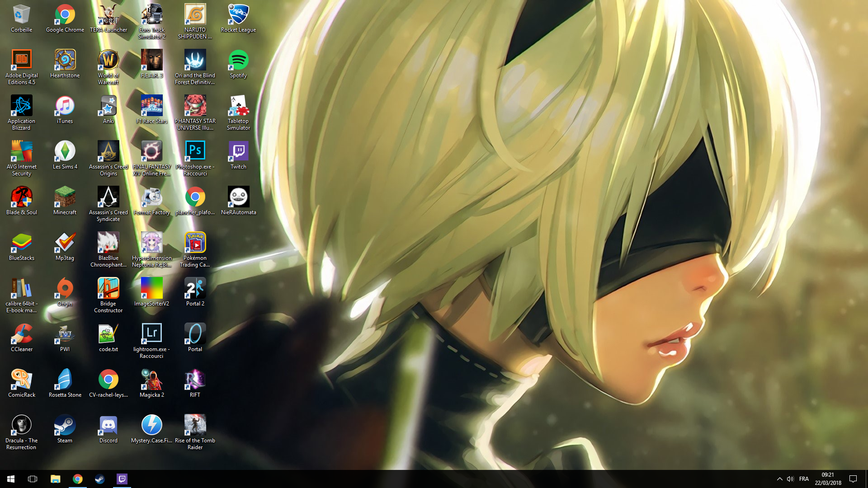Select the Origin desktop icon
The image size is (868, 488).
(65, 293)
